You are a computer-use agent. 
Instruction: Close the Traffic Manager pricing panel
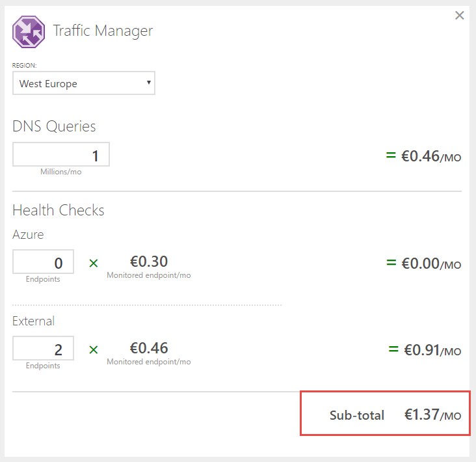click(x=460, y=16)
